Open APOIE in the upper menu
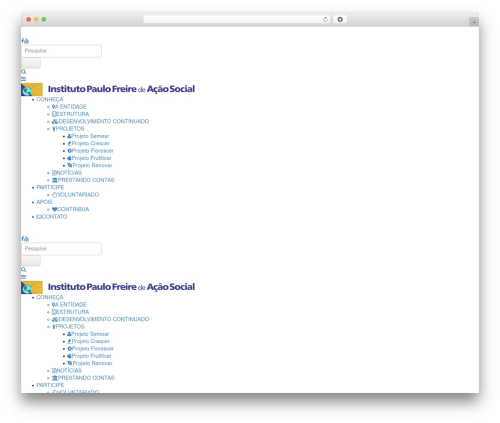This screenshot has width=500, height=423. click(x=45, y=202)
